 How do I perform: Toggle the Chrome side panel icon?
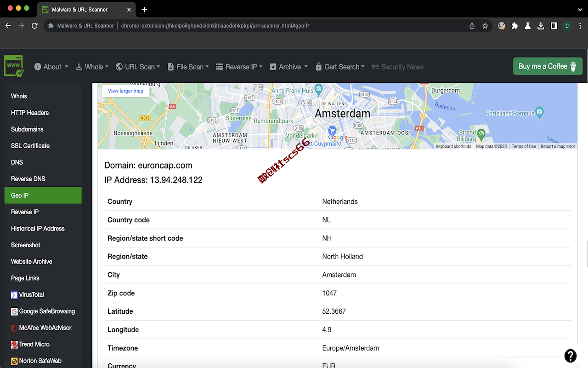tap(554, 26)
